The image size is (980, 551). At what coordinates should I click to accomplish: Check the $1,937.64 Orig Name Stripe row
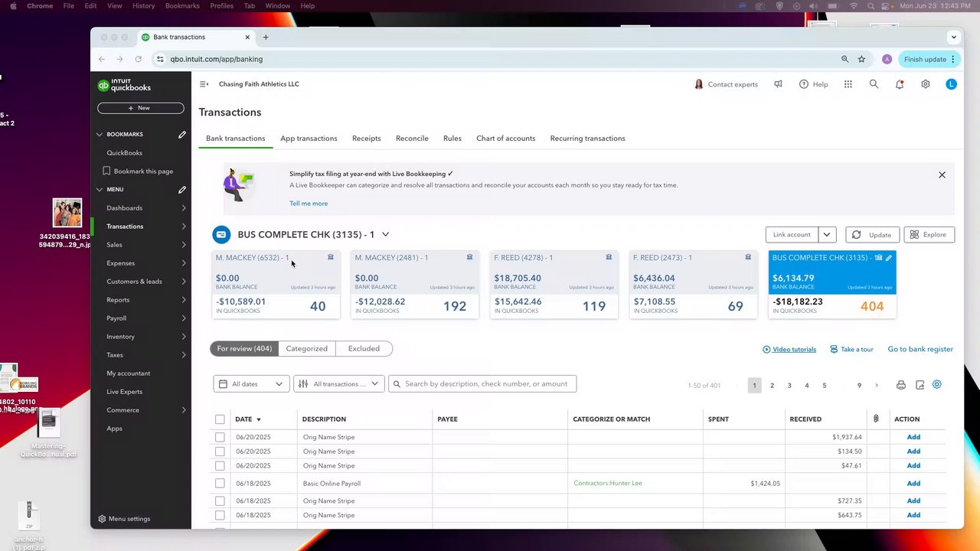(220, 437)
